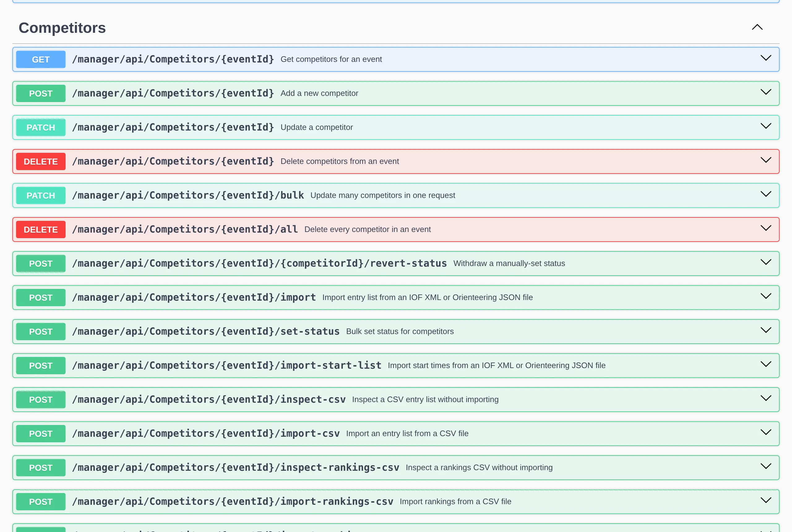Expand the Delete competitors from an event chevron

click(x=765, y=160)
